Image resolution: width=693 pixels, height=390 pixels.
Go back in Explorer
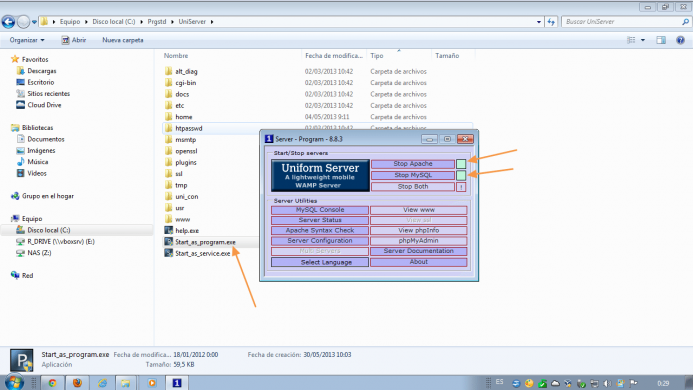click(x=8, y=21)
